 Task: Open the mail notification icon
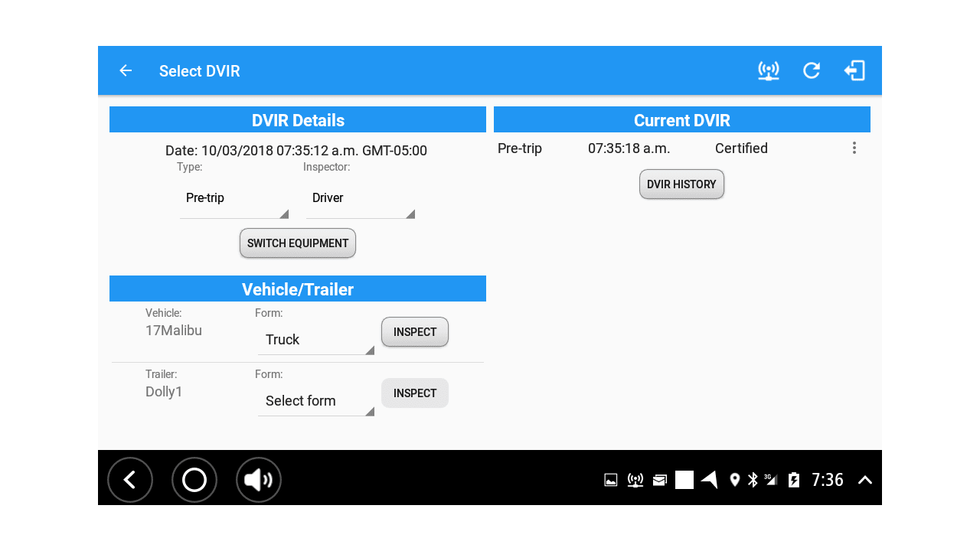[x=660, y=480]
